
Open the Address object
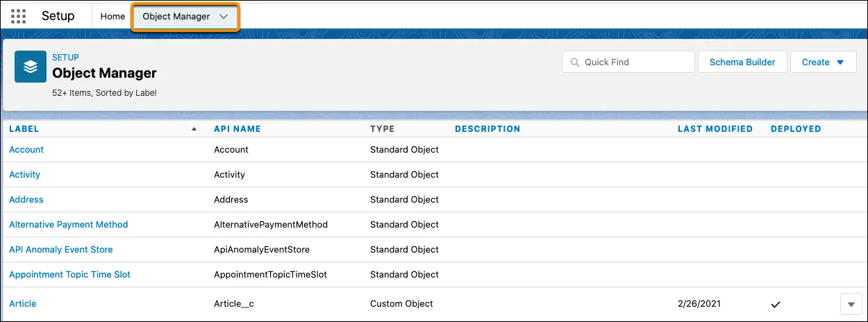click(x=26, y=199)
